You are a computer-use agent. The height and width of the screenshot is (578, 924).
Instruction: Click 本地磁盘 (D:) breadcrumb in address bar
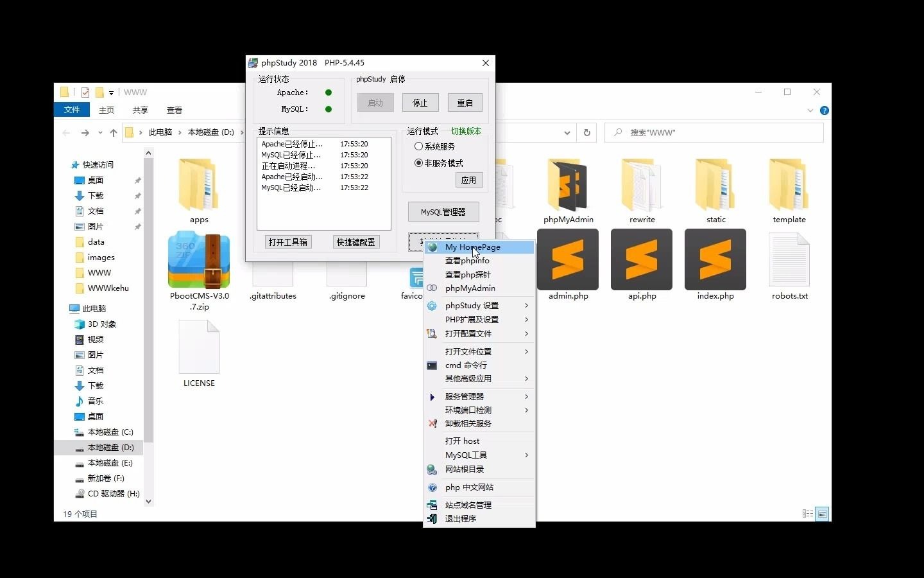coord(211,132)
